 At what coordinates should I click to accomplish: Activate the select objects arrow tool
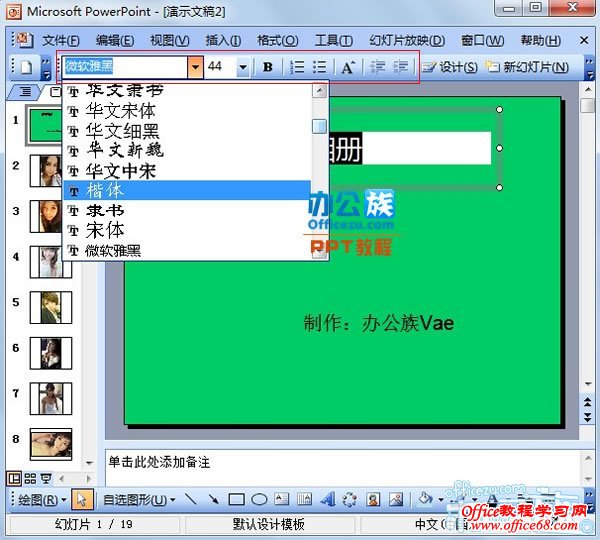tap(82, 500)
